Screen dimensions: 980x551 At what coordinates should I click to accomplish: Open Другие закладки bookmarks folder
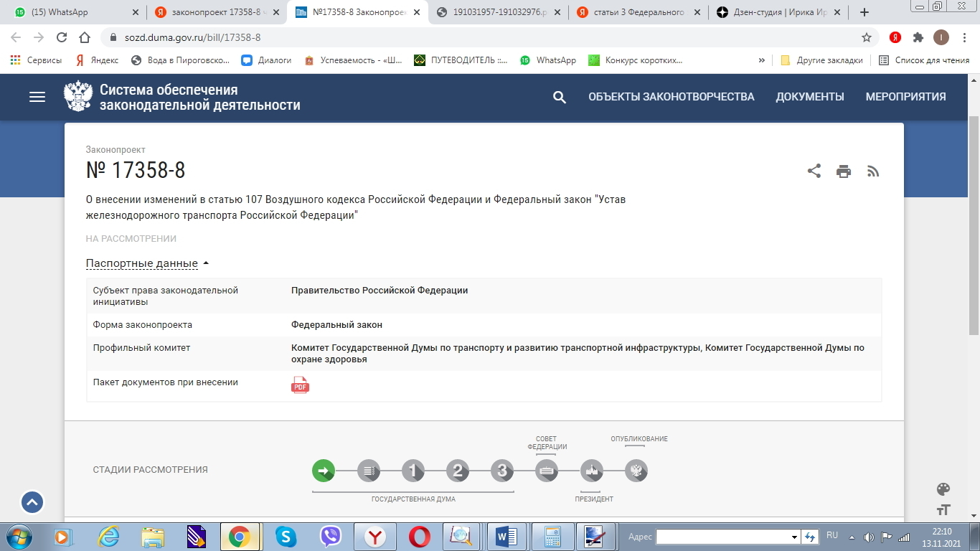(822, 60)
